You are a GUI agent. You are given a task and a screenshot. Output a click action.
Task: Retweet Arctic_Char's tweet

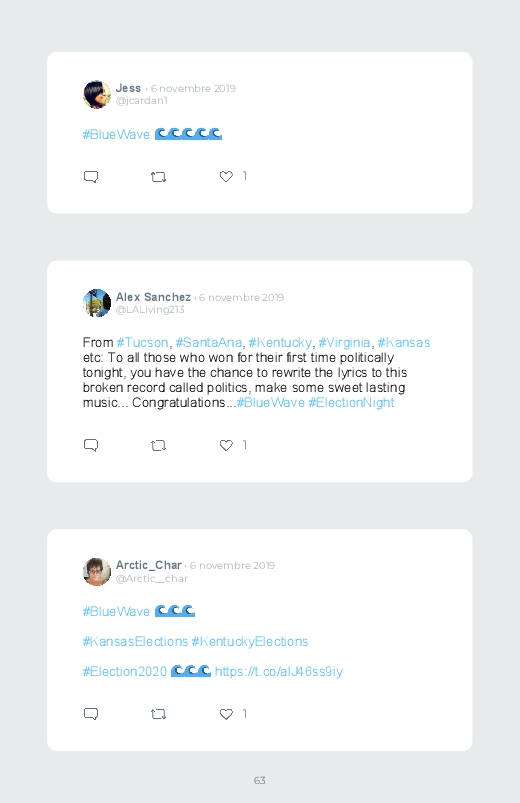pyautogui.click(x=158, y=714)
